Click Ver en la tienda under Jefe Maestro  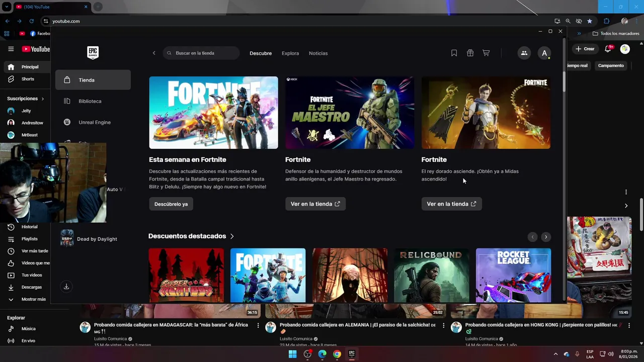(x=315, y=204)
